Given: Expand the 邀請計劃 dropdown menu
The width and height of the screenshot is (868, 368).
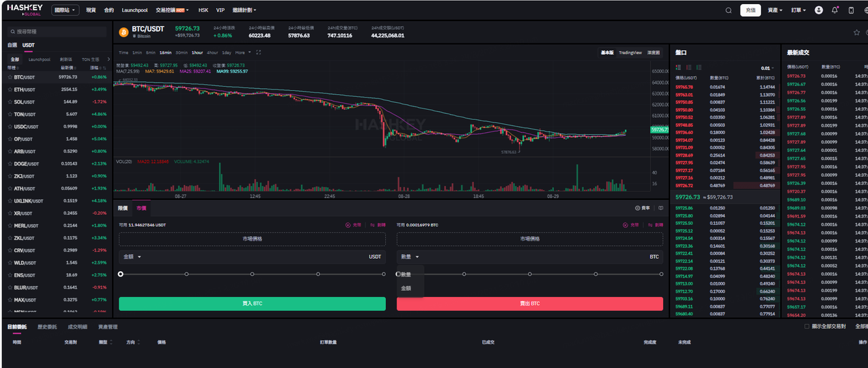Looking at the screenshot, I should click(245, 10).
